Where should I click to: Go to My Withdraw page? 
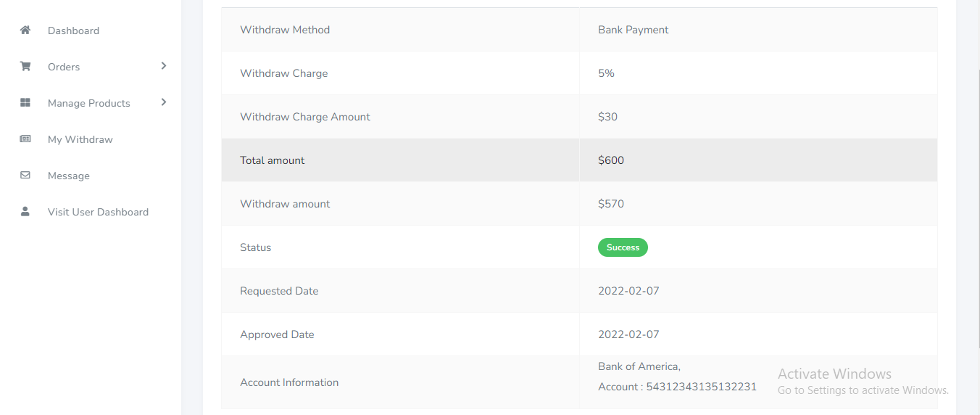point(80,139)
